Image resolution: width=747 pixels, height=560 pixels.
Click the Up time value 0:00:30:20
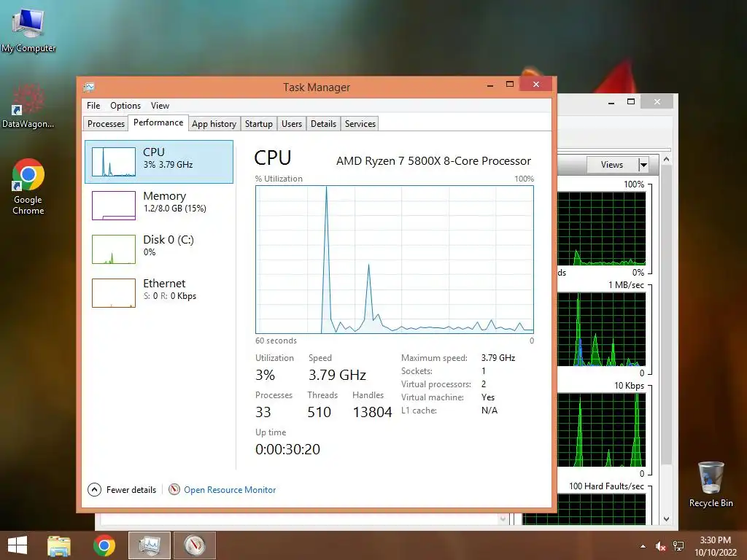pos(287,449)
